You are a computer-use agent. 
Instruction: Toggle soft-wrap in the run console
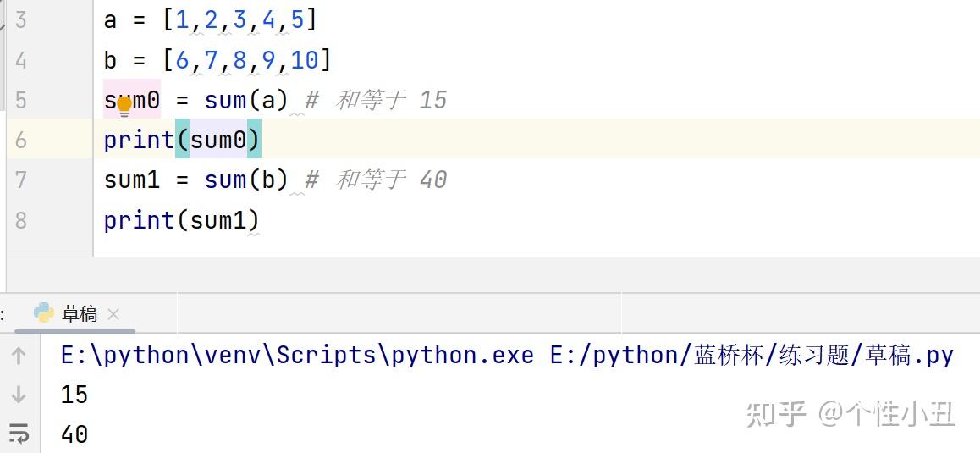pyautogui.click(x=19, y=434)
